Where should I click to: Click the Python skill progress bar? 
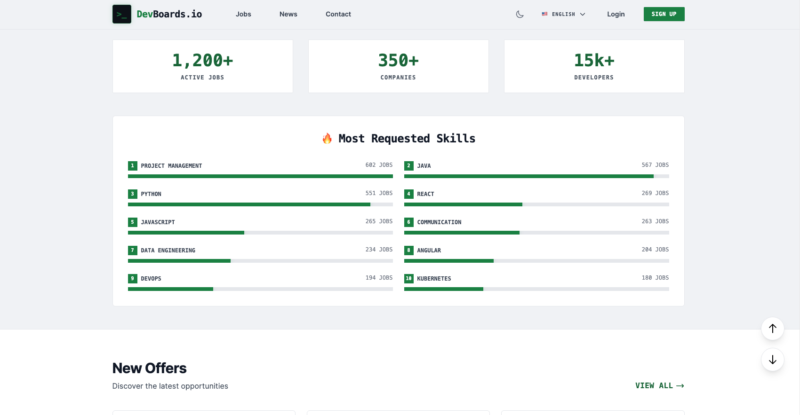point(260,204)
